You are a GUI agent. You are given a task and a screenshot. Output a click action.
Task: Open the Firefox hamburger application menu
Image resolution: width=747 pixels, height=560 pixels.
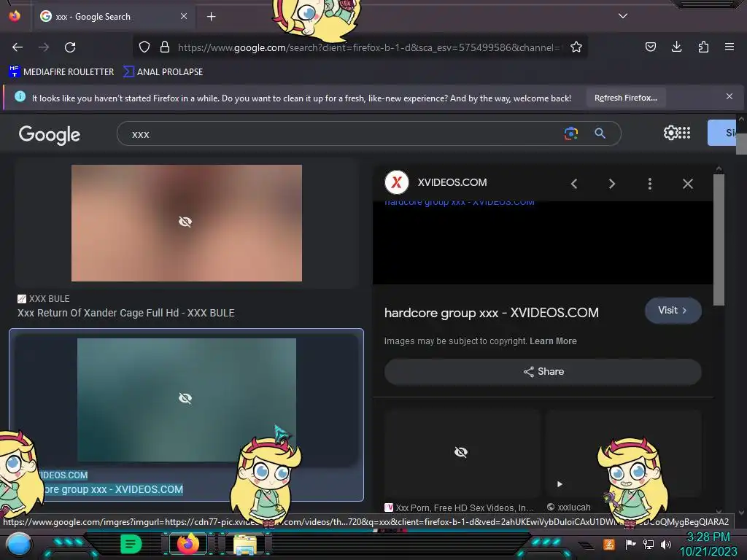point(729,47)
